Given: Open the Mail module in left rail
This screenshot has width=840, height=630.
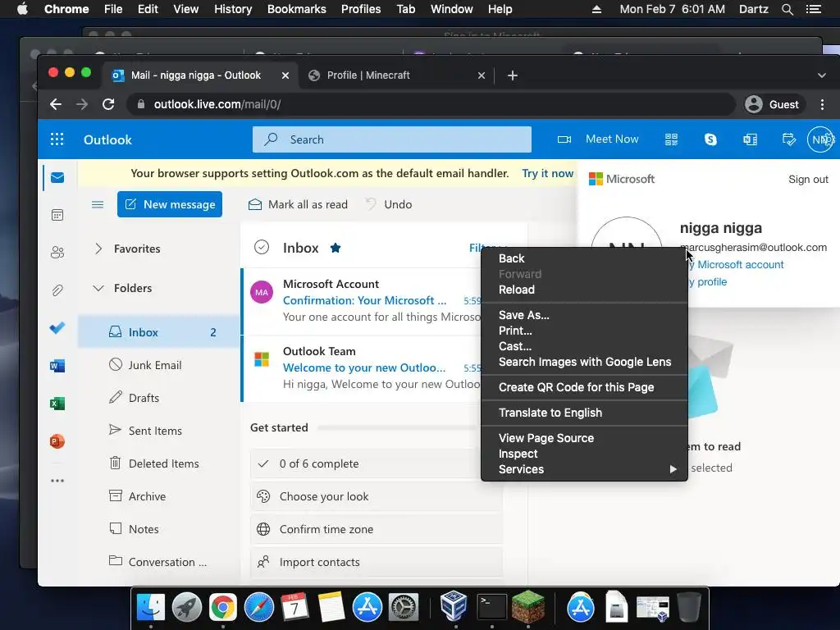Looking at the screenshot, I should tap(57, 177).
